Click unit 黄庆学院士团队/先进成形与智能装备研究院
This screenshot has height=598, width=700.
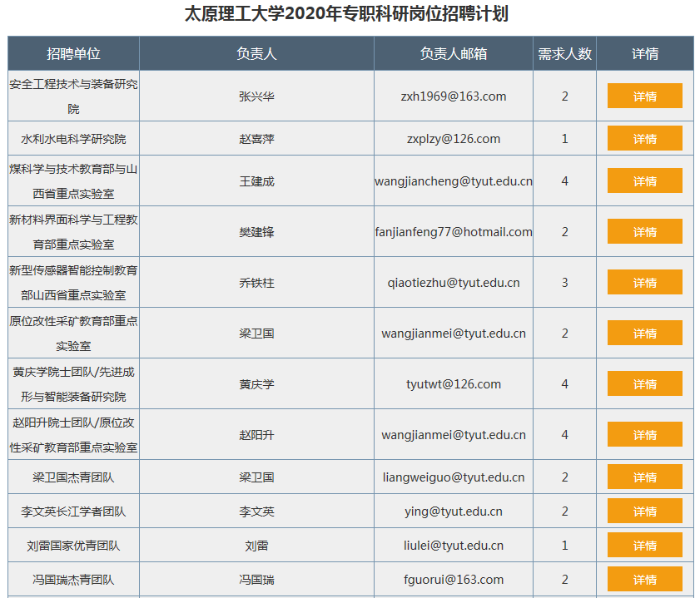73,384
